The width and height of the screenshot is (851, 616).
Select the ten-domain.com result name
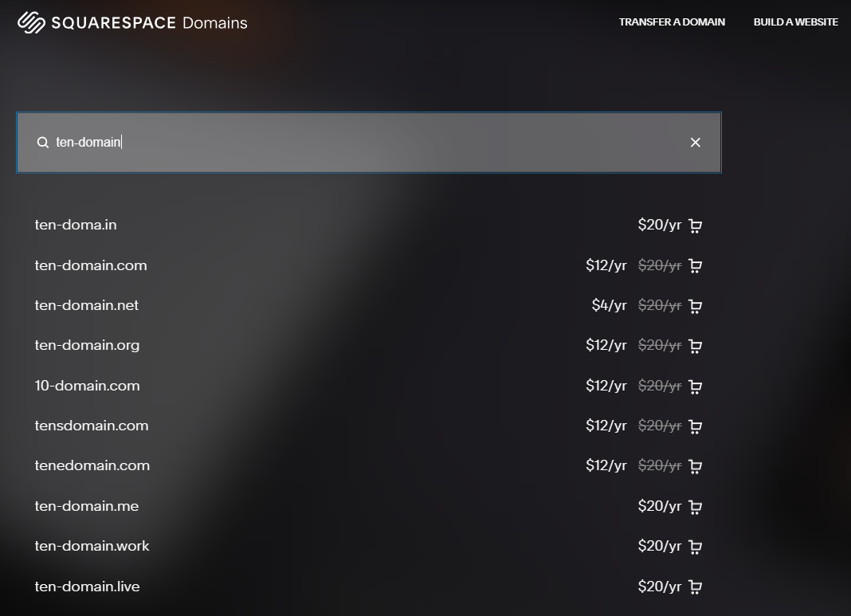pyautogui.click(x=91, y=265)
